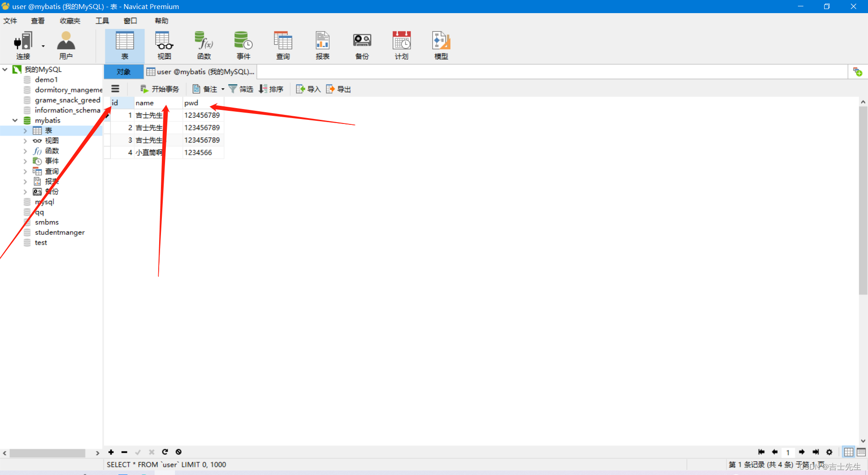Open the View (视图) toolbar icon
The image size is (868, 475).
(164, 45)
